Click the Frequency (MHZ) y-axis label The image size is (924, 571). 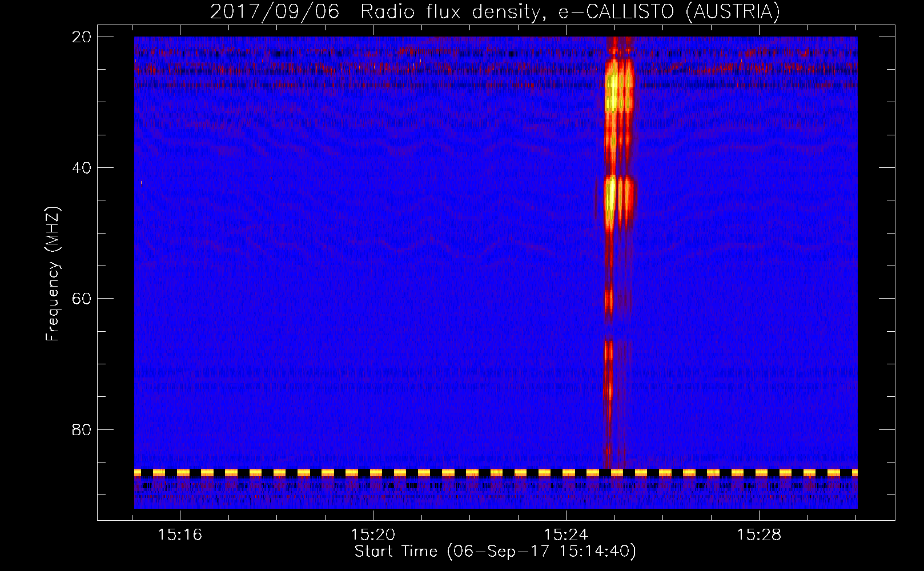tap(53, 274)
